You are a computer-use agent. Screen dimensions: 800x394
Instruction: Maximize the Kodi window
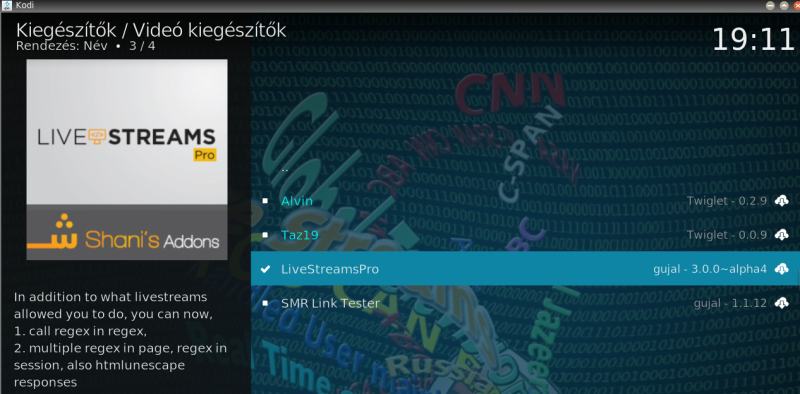pos(784,6)
